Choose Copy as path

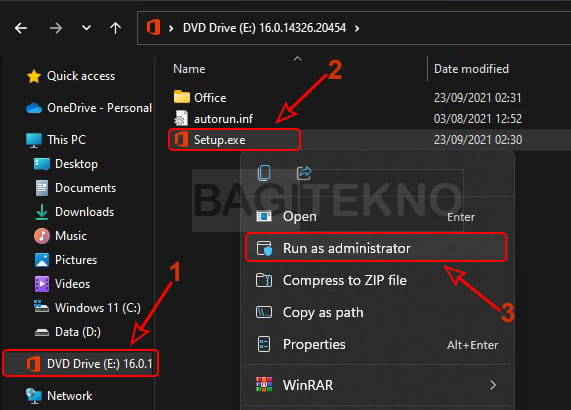377,313
